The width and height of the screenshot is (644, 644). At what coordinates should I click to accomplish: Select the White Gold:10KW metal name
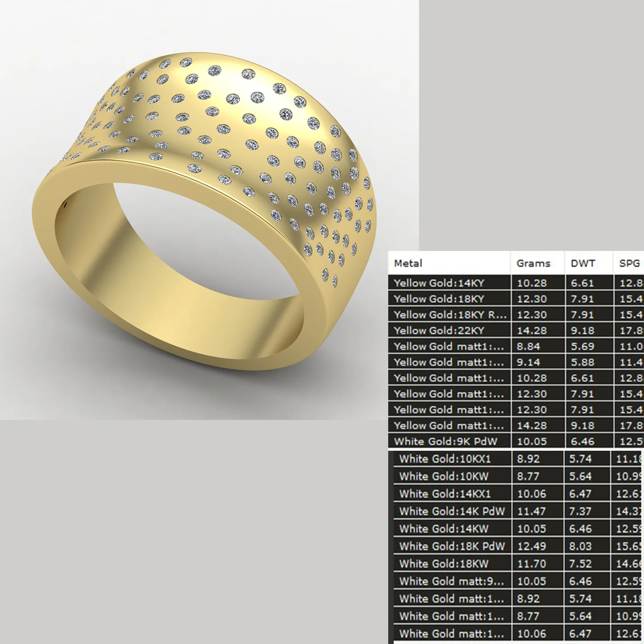(x=444, y=476)
